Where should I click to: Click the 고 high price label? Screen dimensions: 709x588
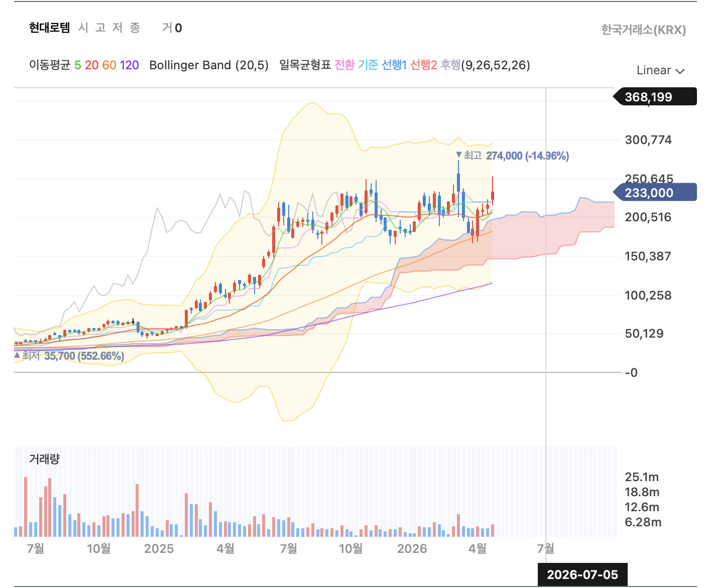tap(100, 28)
